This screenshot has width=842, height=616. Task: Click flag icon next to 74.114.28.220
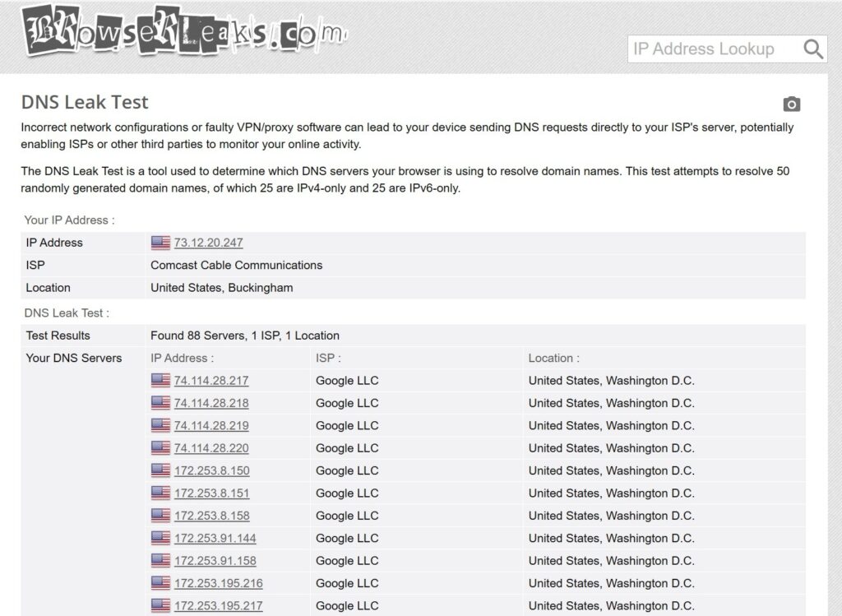[x=160, y=448]
